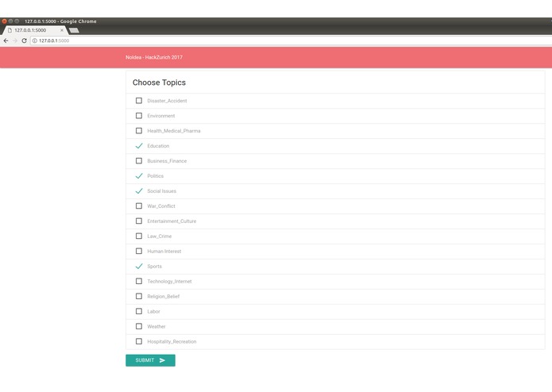Minimize the Chrome window
Screen dimensions: 552x392
(10, 21)
